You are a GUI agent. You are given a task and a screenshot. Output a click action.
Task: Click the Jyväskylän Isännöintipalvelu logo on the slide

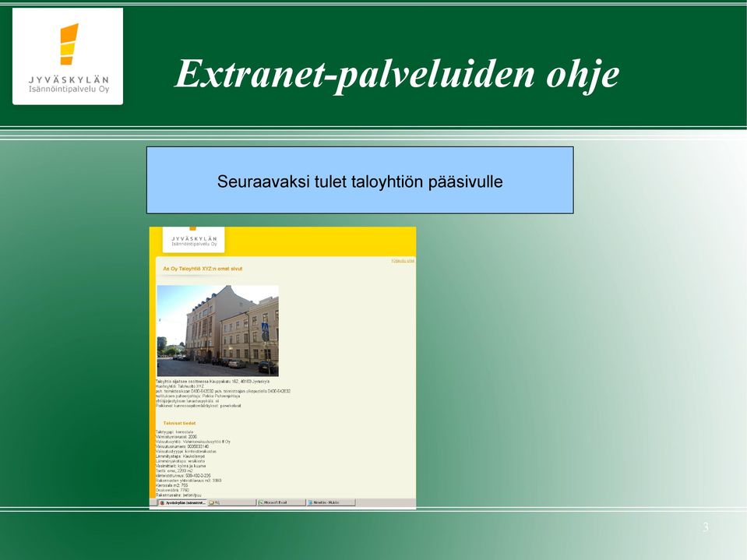(68, 56)
